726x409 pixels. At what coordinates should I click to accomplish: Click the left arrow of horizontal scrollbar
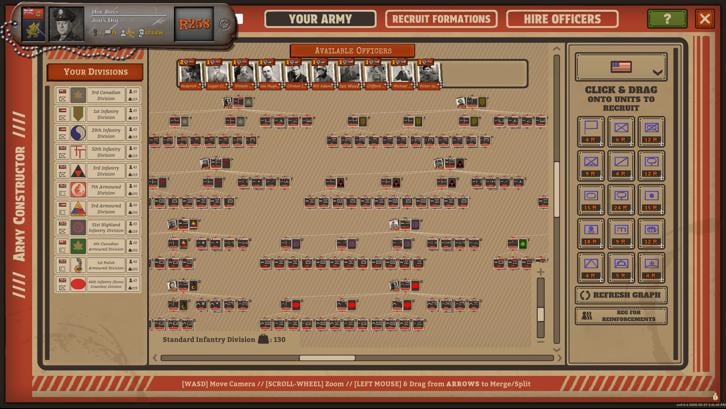156,358
